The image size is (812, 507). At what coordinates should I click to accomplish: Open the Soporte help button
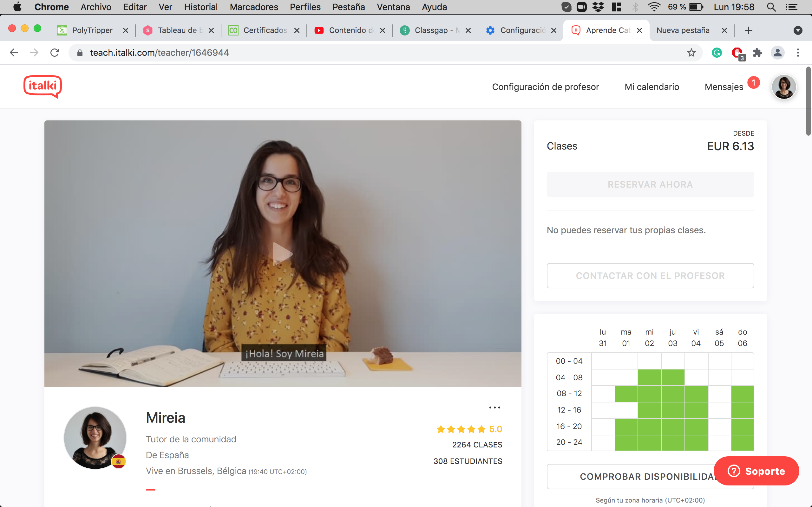point(756,471)
